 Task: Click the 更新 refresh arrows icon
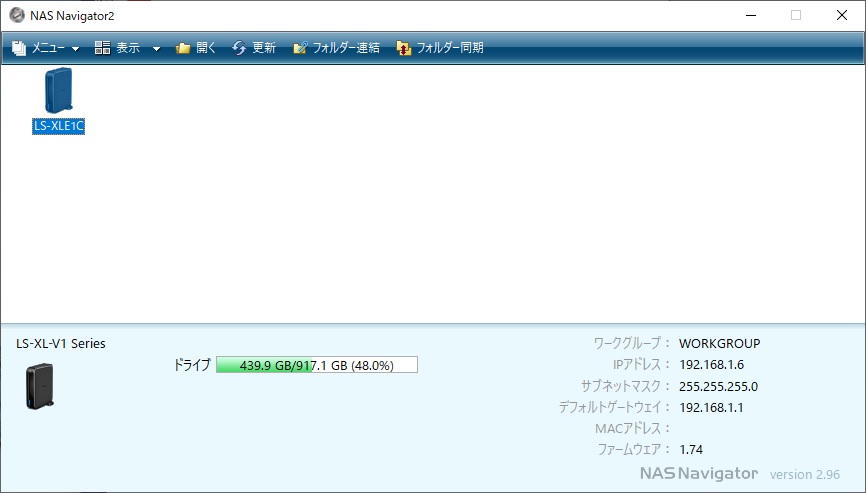(239, 48)
